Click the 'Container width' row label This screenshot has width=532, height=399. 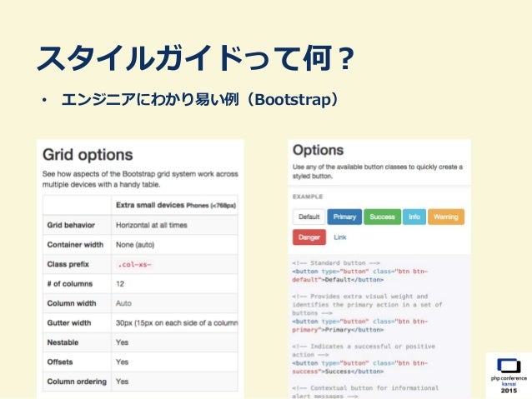click(75, 245)
